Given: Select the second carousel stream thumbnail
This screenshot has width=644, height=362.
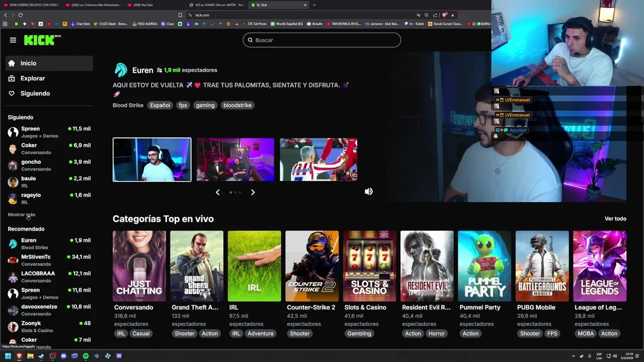Looking at the screenshot, I should pos(235,159).
